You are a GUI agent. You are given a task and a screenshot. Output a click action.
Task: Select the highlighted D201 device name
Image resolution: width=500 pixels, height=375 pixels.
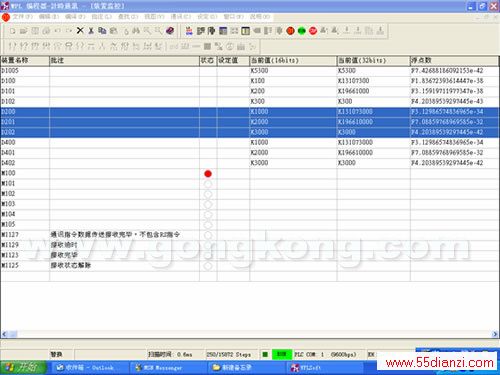(8, 122)
